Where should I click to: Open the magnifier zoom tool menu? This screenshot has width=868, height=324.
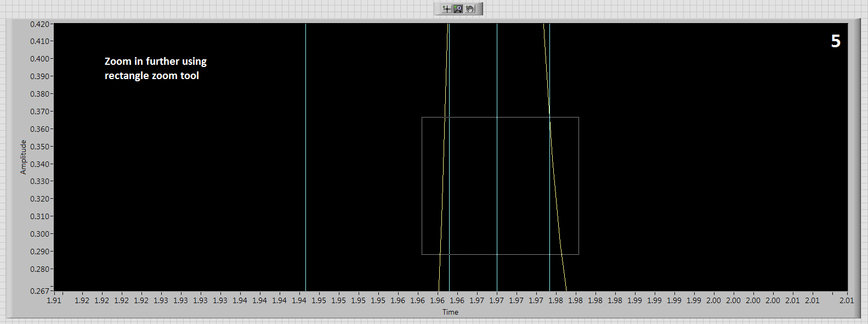(458, 9)
